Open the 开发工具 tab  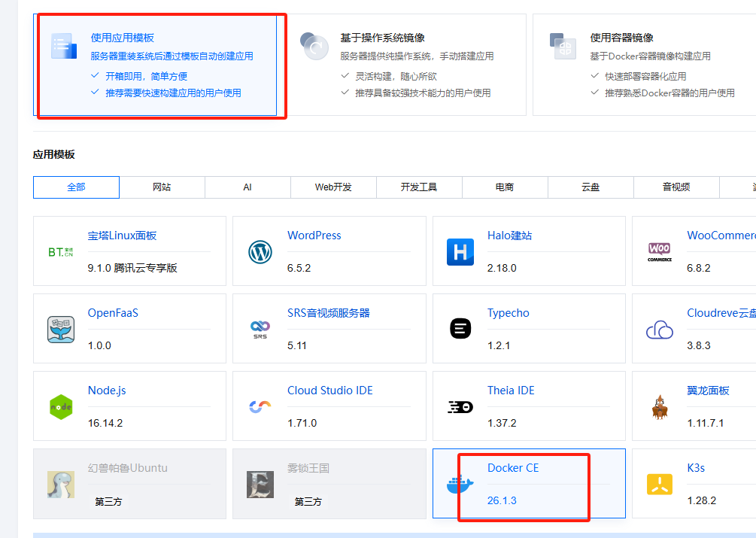point(419,187)
